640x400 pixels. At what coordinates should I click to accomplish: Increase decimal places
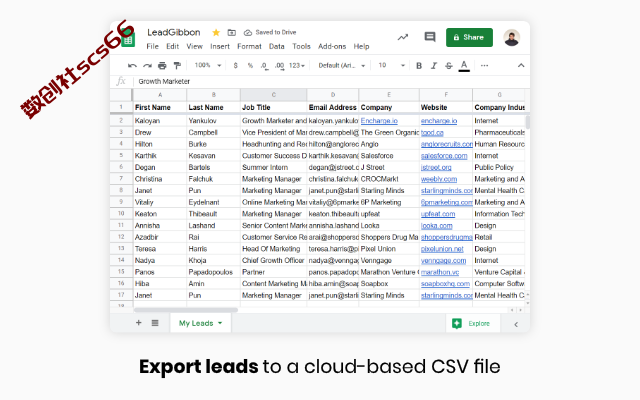coord(280,66)
